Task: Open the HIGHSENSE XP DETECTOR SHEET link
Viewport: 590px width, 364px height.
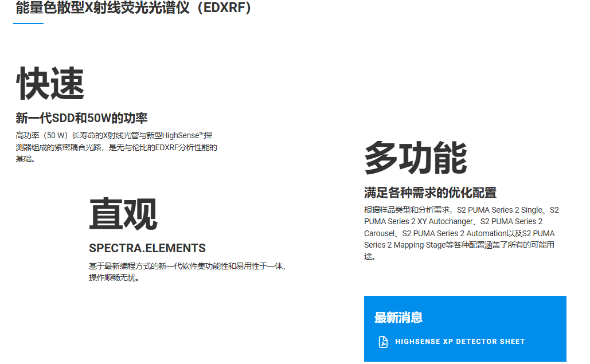Action: [460, 342]
